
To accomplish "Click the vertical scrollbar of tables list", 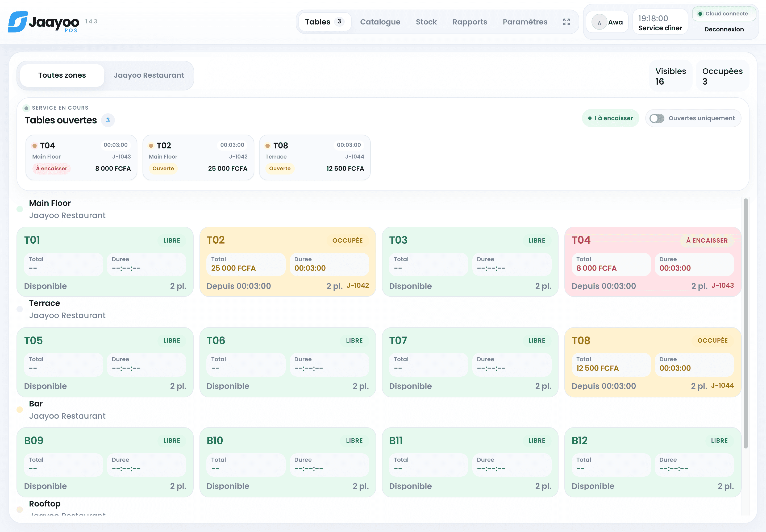I will pos(746,323).
